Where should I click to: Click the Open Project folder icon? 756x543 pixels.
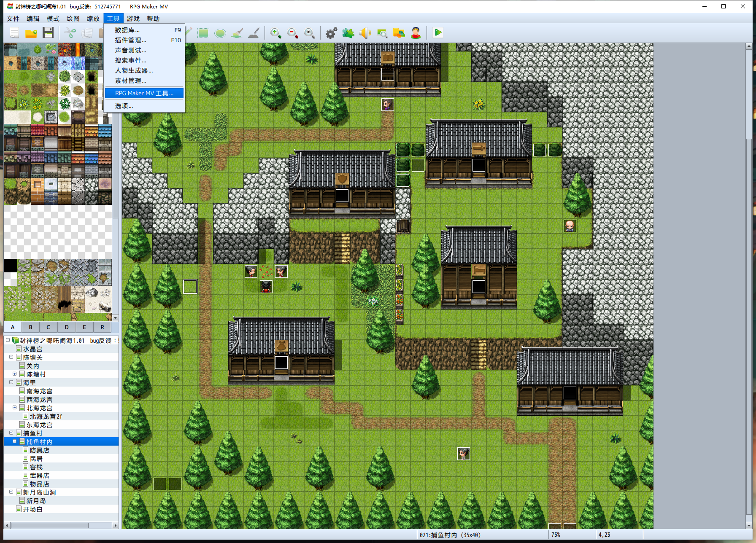tap(31, 33)
